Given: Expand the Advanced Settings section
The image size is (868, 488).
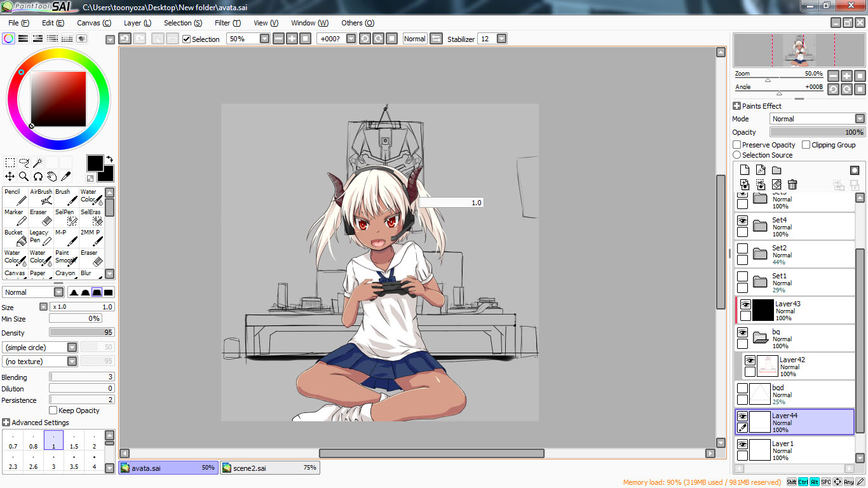Looking at the screenshot, I should point(6,423).
